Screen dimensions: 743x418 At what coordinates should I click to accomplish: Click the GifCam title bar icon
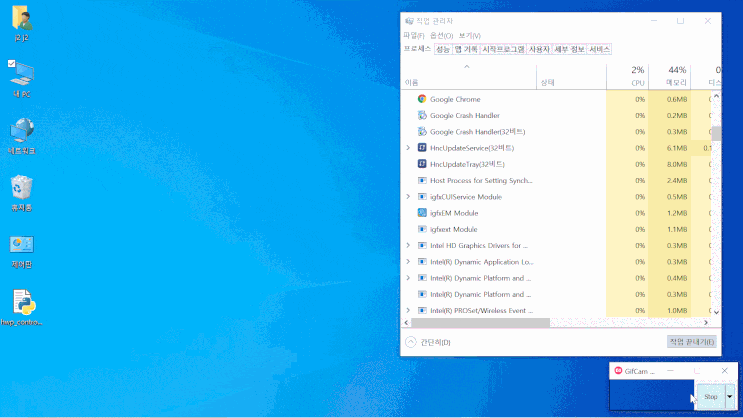point(618,371)
